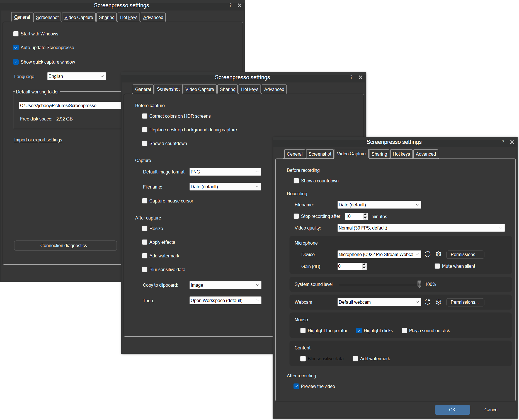519x420 pixels.
Task: Click Import or export settings link
Action: tap(38, 140)
